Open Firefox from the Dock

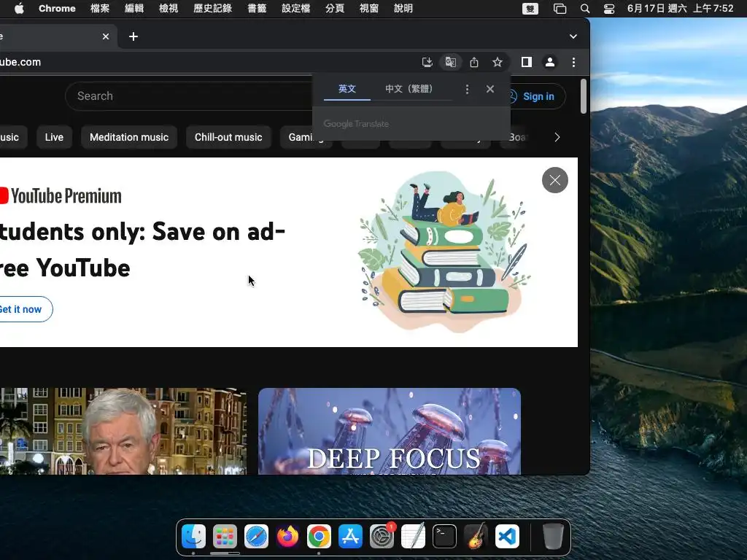click(x=287, y=537)
